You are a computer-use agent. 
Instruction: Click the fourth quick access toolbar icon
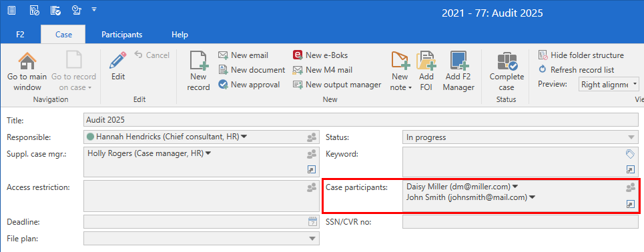pyautogui.click(x=76, y=10)
